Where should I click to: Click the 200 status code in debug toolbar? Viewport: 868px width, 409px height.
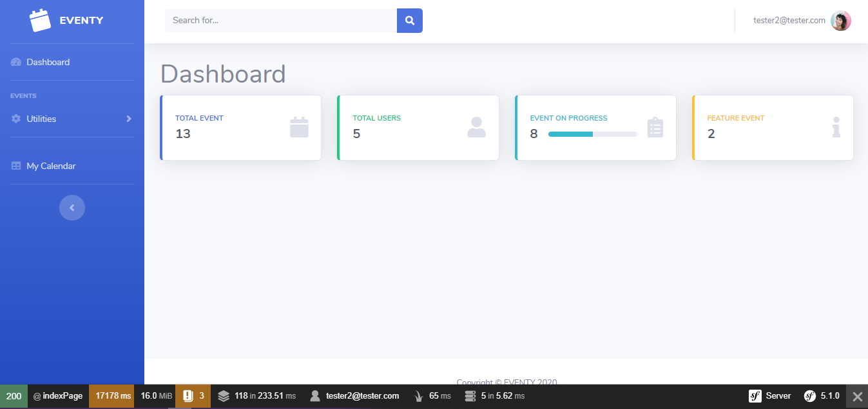(14, 395)
